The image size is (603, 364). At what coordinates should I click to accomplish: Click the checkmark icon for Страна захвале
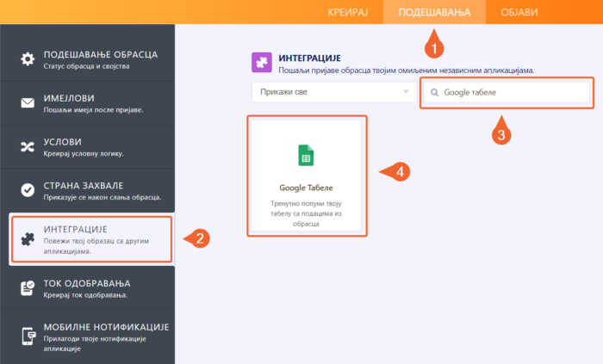click(x=28, y=190)
